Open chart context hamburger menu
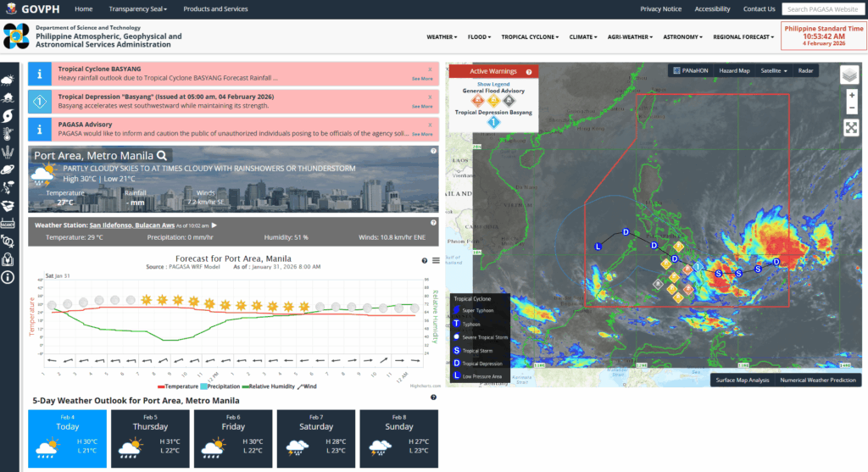Screen dimensions: 868x472 tap(436, 260)
